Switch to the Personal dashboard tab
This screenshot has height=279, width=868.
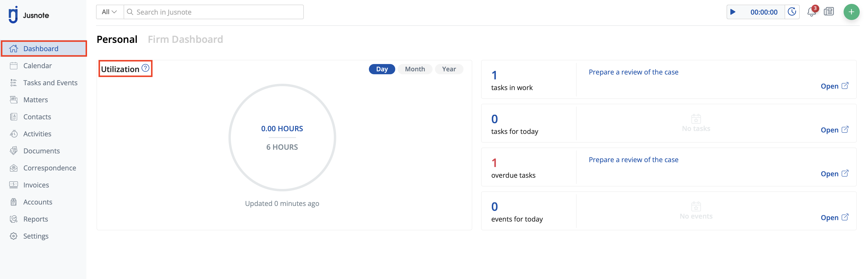(x=117, y=39)
